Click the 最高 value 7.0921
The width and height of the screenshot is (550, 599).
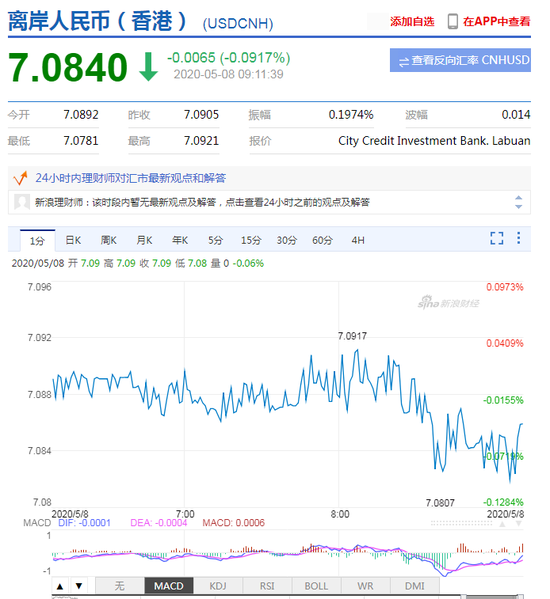coord(201,141)
